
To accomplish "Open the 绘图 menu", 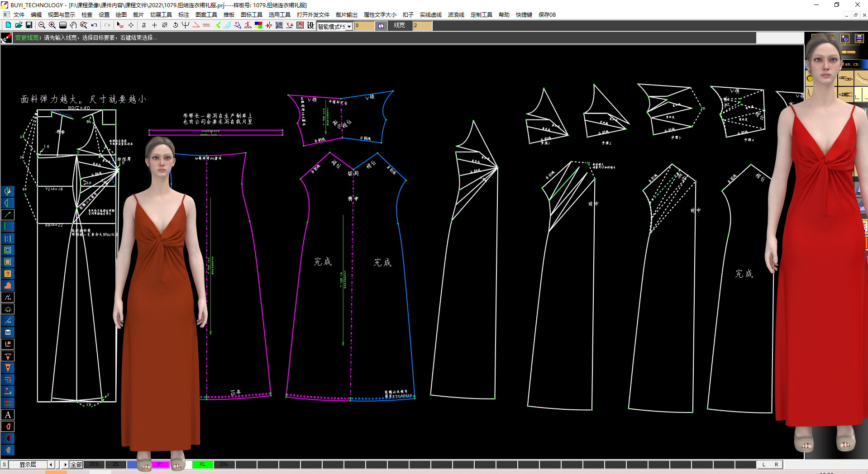I will click(121, 15).
